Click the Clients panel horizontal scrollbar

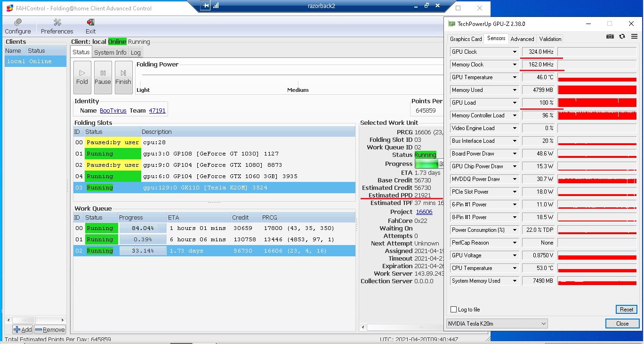tap(35, 320)
